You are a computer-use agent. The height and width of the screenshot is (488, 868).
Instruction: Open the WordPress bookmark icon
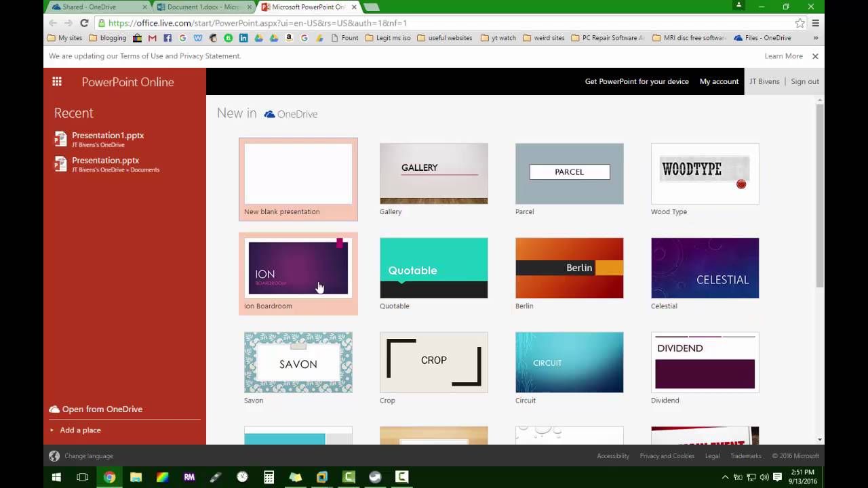point(198,38)
